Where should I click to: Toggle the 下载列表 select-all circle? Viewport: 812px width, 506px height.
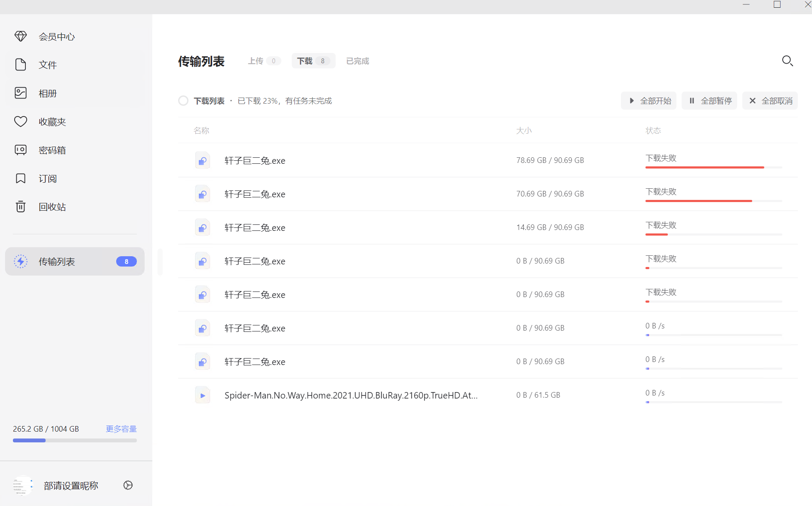tap(183, 101)
